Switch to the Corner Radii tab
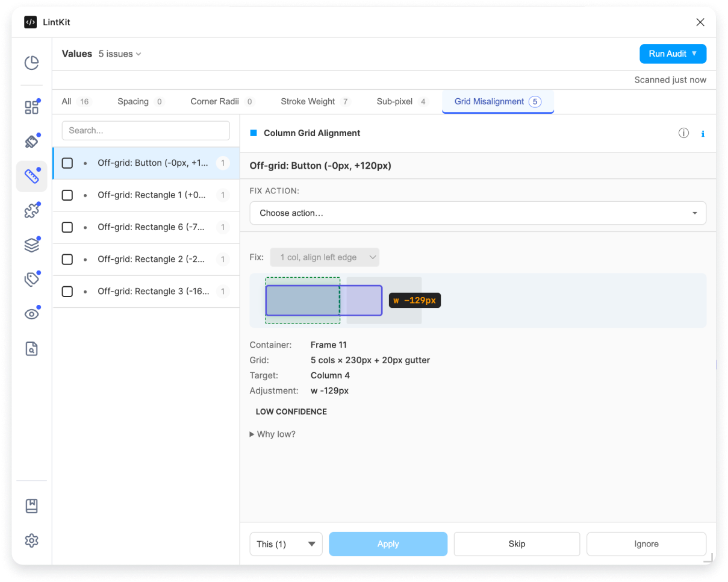 pos(222,101)
